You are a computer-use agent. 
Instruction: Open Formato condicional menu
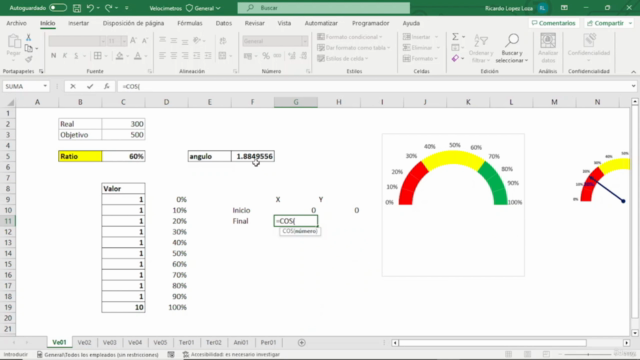350,37
